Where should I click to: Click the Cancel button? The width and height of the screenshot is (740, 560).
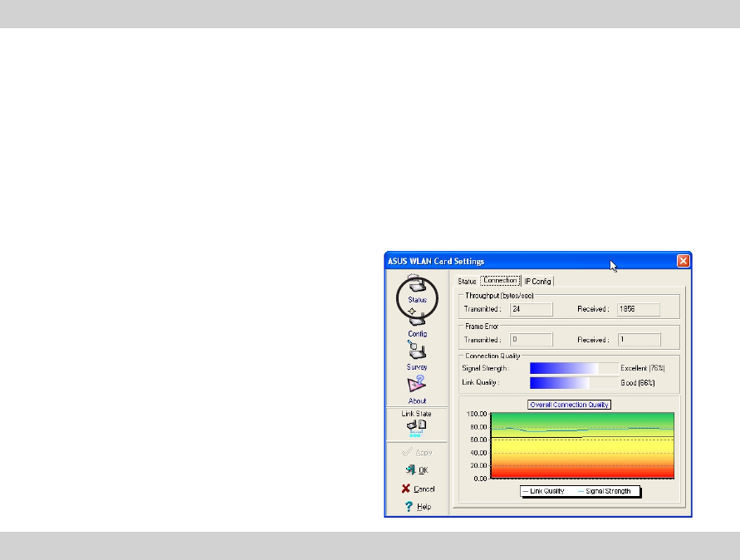click(x=418, y=489)
